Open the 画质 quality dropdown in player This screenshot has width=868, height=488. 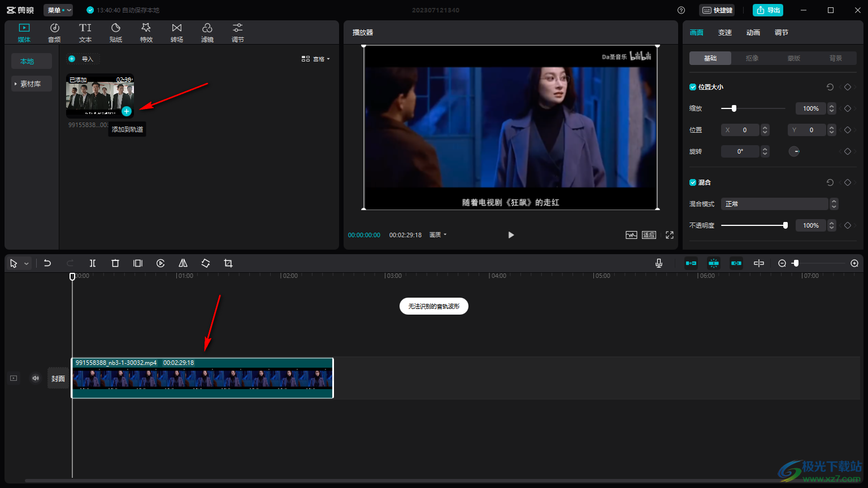tap(438, 235)
